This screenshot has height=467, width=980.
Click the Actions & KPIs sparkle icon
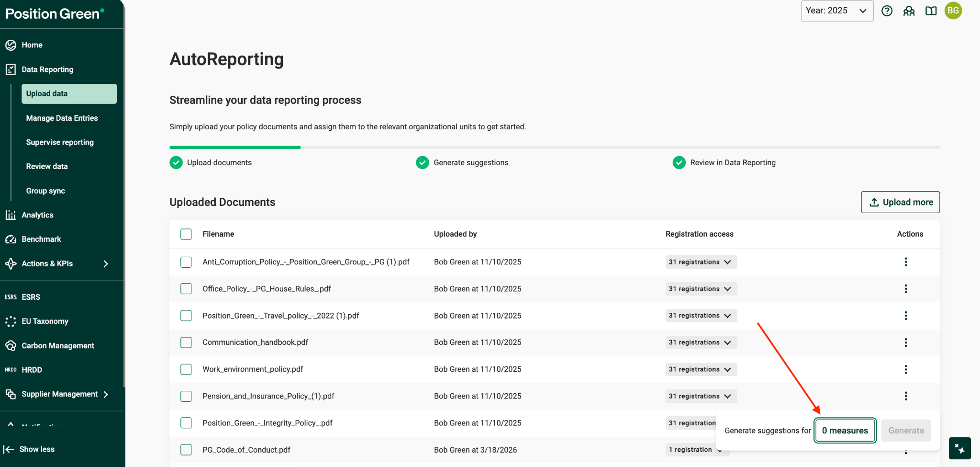(11, 263)
